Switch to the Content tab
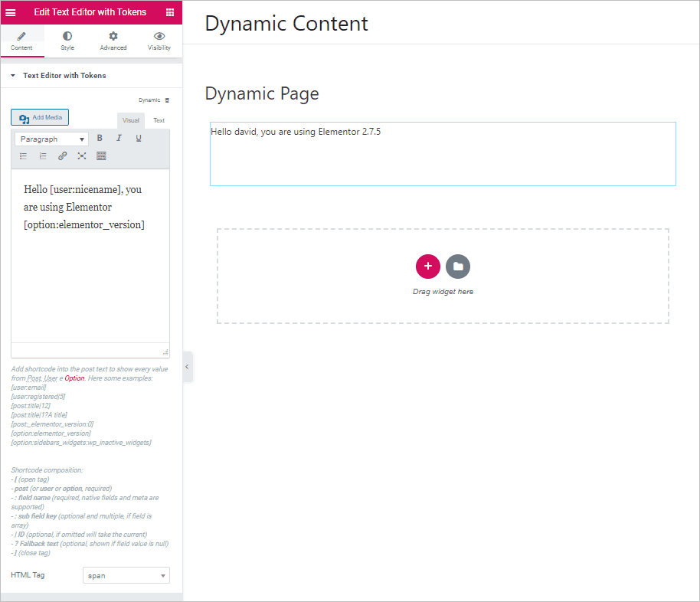This screenshot has height=602, width=700. [22, 41]
